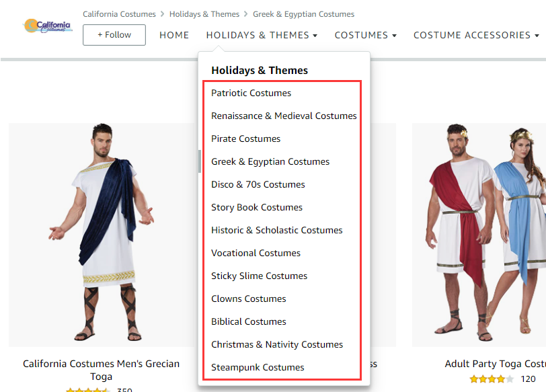
Task: Expand the HOLIDAYS & THEMES dropdown
Action: (262, 35)
